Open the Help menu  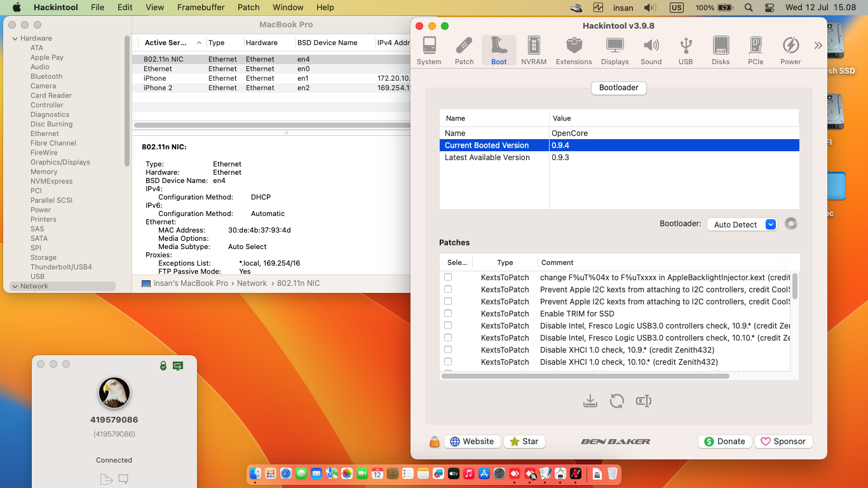325,8
